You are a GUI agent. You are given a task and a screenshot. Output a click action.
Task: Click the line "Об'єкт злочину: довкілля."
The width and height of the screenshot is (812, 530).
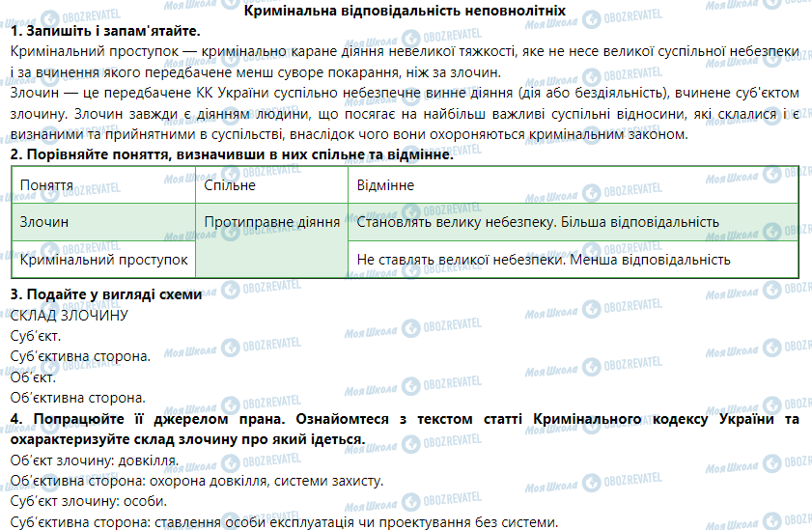click(x=94, y=460)
